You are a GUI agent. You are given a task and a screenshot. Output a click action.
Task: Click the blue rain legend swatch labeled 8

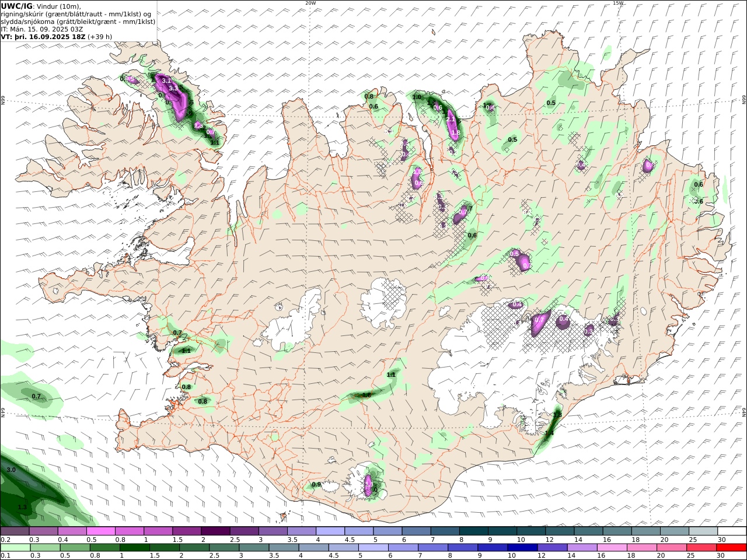point(463,548)
